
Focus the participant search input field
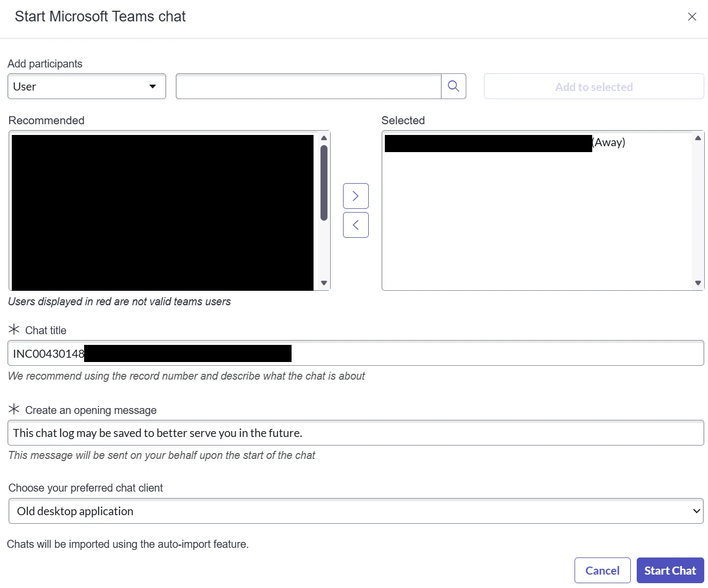(309, 86)
